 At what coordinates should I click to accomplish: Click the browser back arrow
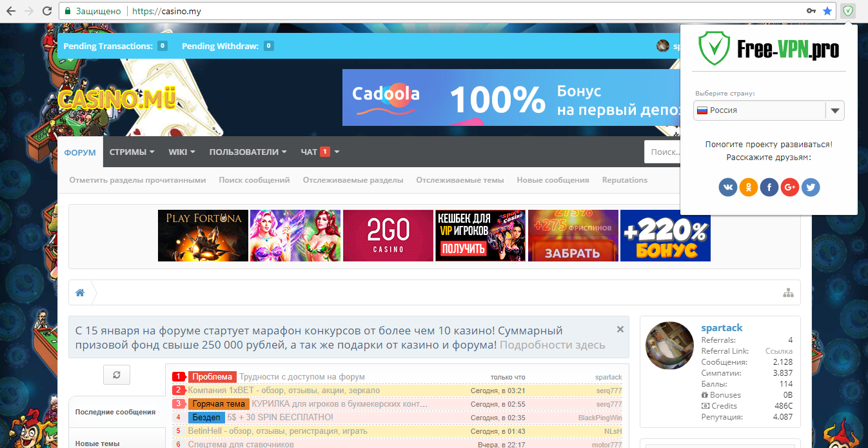tap(12, 11)
